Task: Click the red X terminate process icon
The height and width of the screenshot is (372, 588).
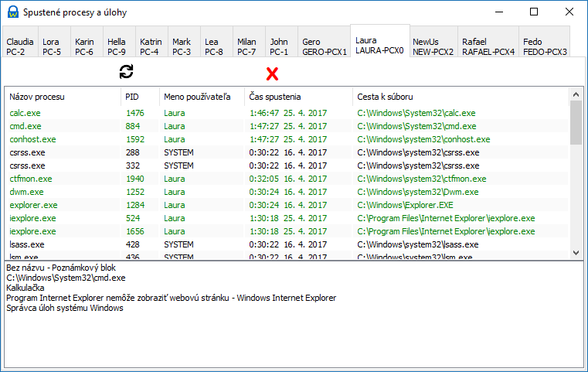Action: click(272, 74)
